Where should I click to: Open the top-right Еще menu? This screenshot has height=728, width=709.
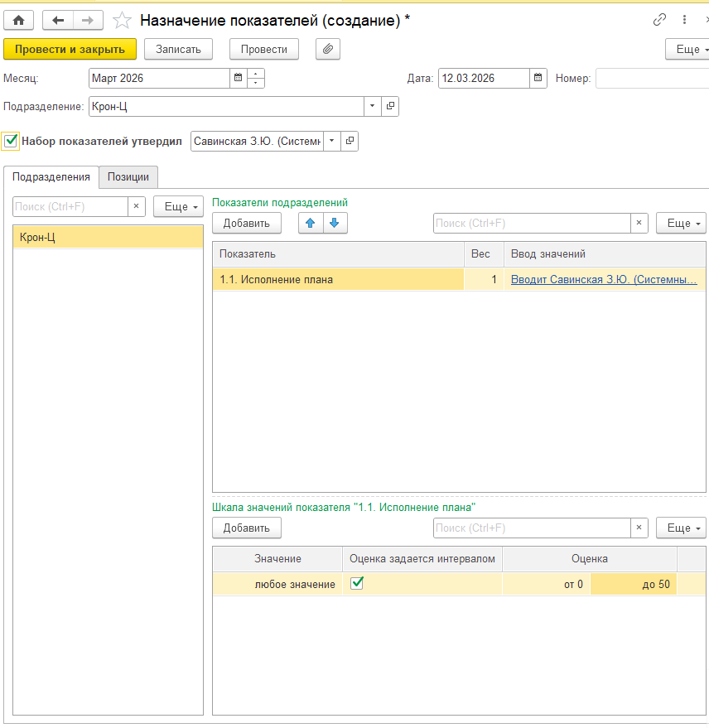(x=687, y=50)
